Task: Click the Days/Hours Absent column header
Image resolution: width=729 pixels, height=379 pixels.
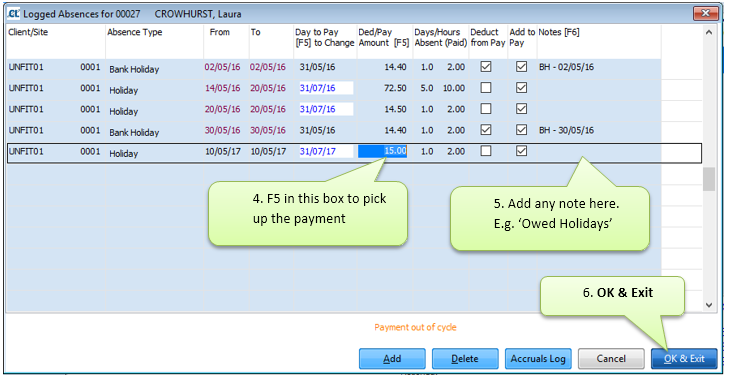Action: click(440, 38)
